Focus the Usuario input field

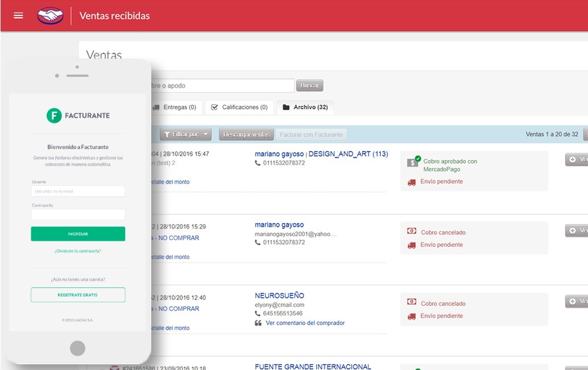click(78, 191)
